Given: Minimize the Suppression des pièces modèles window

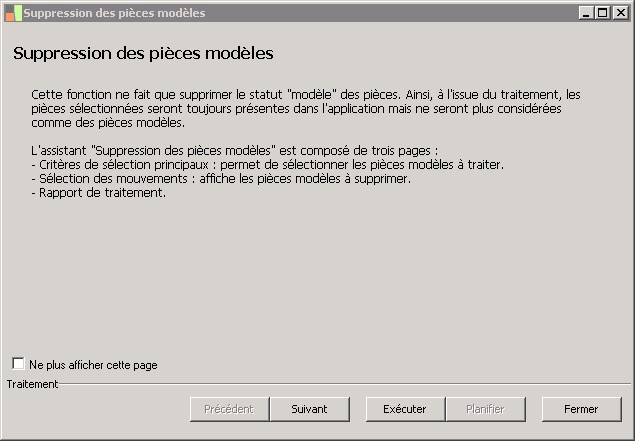Looking at the screenshot, I should [x=586, y=13].
